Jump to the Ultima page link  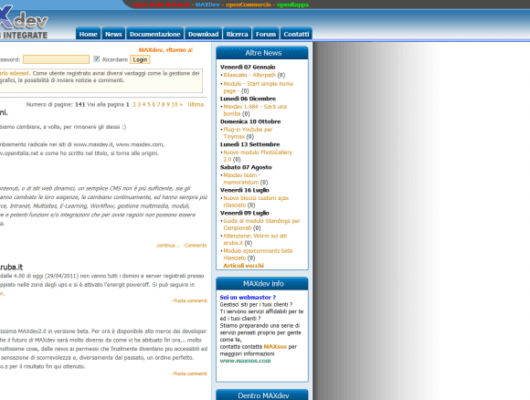196,104
